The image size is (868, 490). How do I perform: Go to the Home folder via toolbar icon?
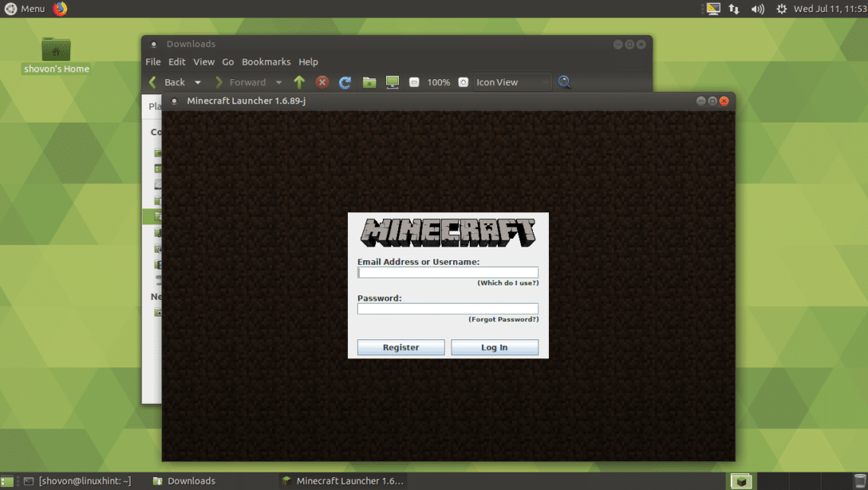[x=369, y=82]
